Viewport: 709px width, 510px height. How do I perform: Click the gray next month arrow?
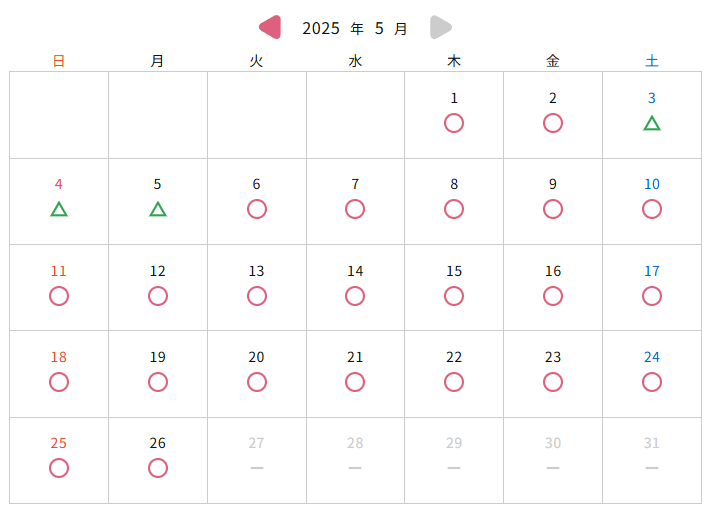(441, 28)
